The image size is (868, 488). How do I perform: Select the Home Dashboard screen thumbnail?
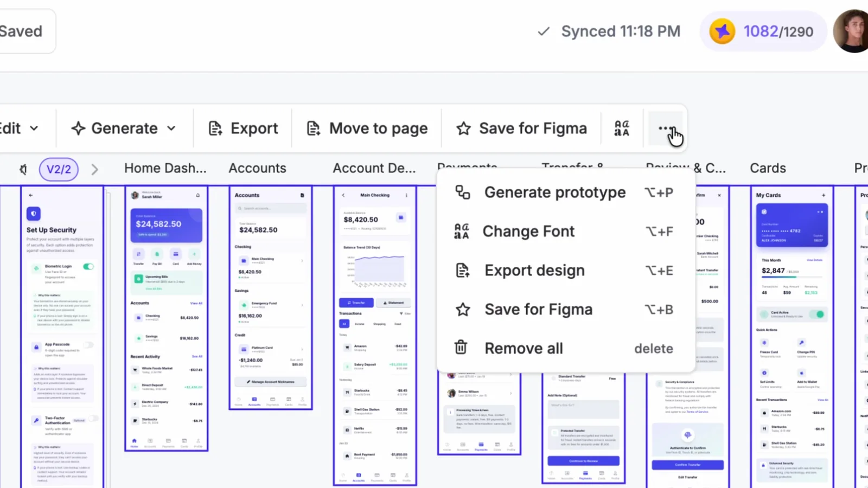pyautogui.click(x=167, y=318)
